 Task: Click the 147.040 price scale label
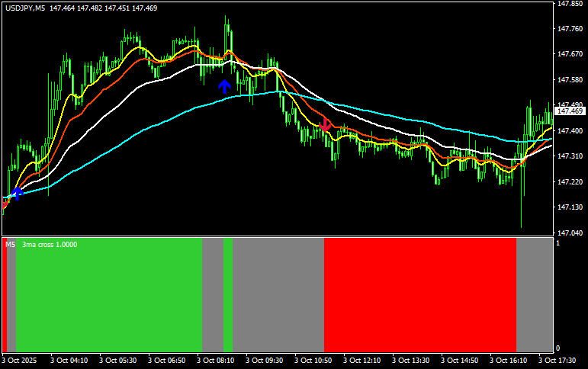pyautogui.click(x=569, y=233)
